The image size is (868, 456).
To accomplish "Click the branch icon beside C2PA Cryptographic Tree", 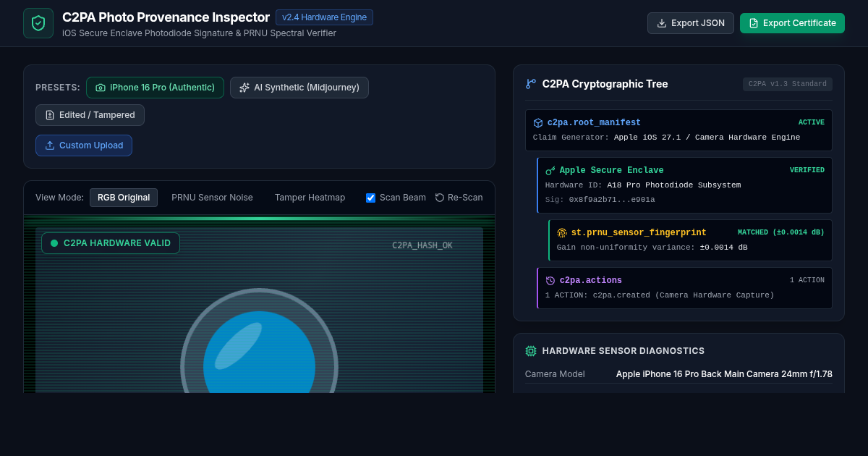I will point(531,84).
